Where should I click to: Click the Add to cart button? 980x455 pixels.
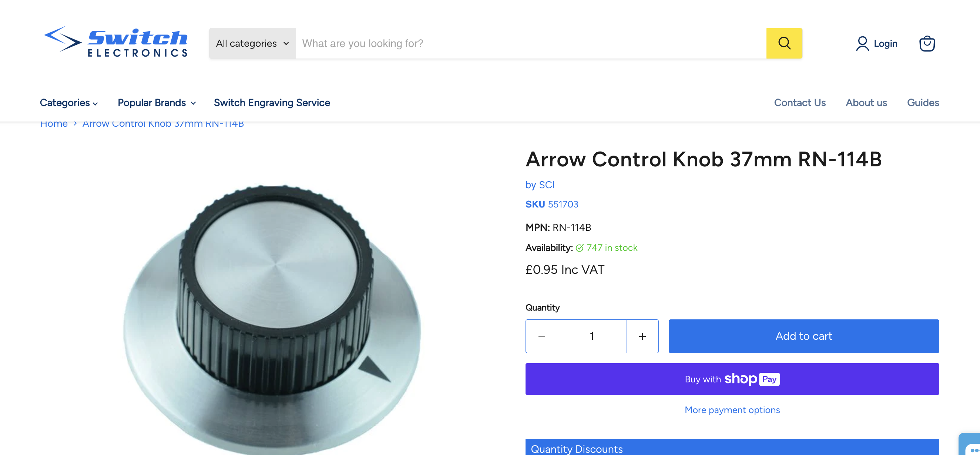[803, 336]
